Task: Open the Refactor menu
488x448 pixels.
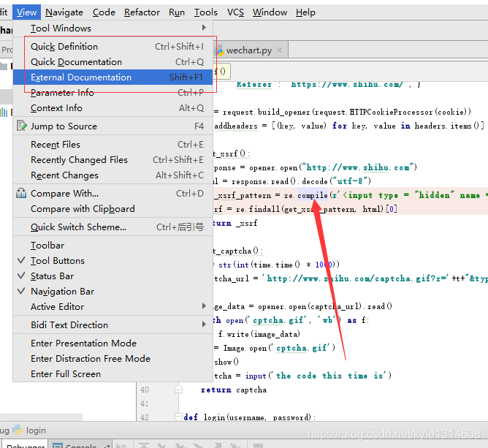Action: 142,12
